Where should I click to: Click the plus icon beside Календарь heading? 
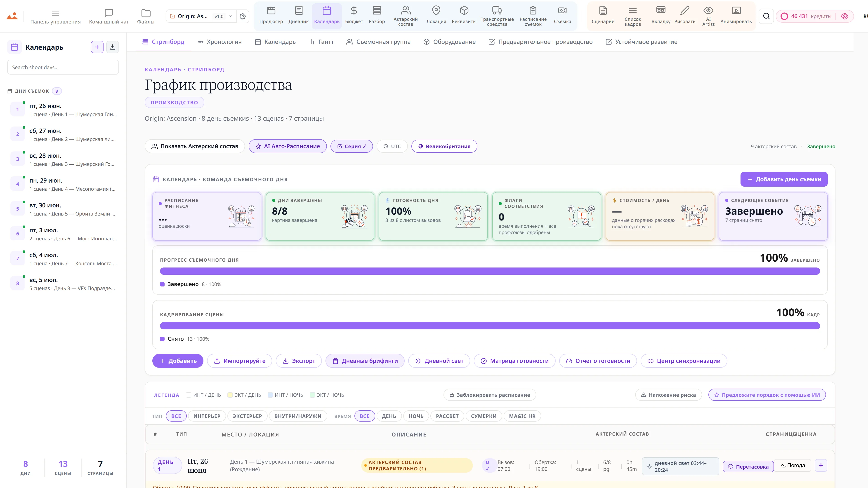(x=97, y=47)
